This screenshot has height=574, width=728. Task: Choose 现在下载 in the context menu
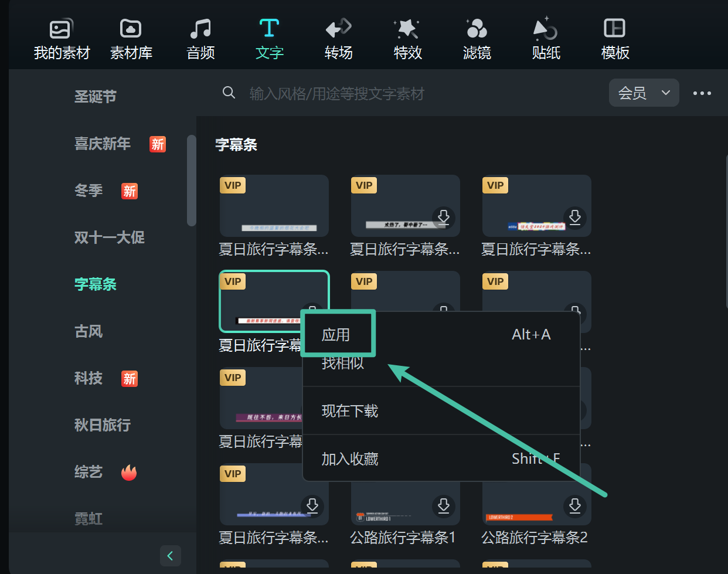[349, 410]
